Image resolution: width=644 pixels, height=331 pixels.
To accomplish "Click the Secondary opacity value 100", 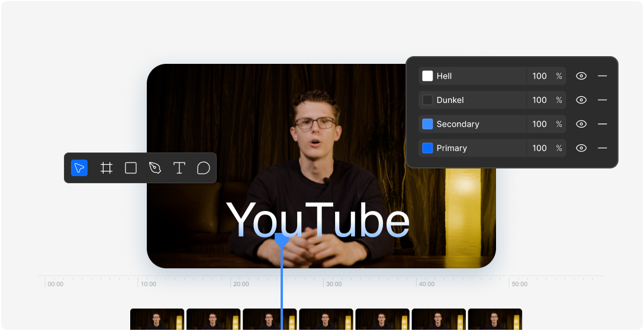I will point(539,124).
